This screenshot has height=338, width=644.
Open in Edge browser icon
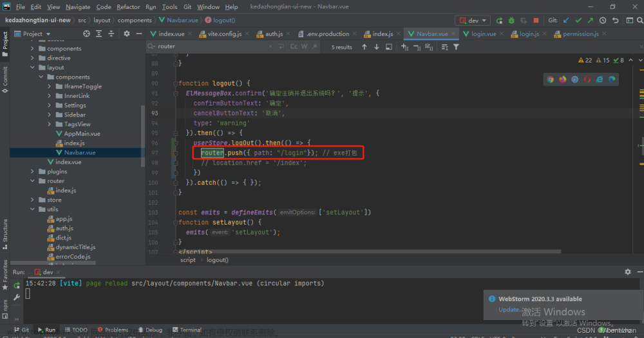tap(612, 79)
